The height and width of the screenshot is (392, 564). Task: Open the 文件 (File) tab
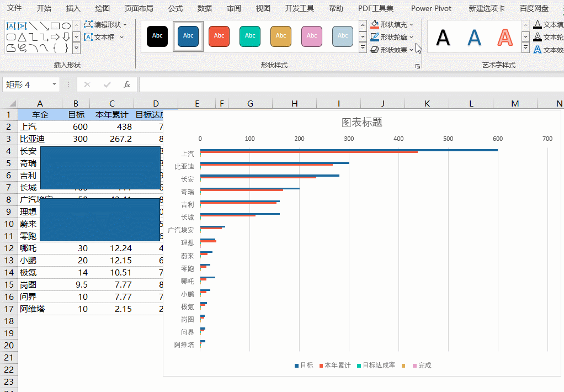pos(14,8)
